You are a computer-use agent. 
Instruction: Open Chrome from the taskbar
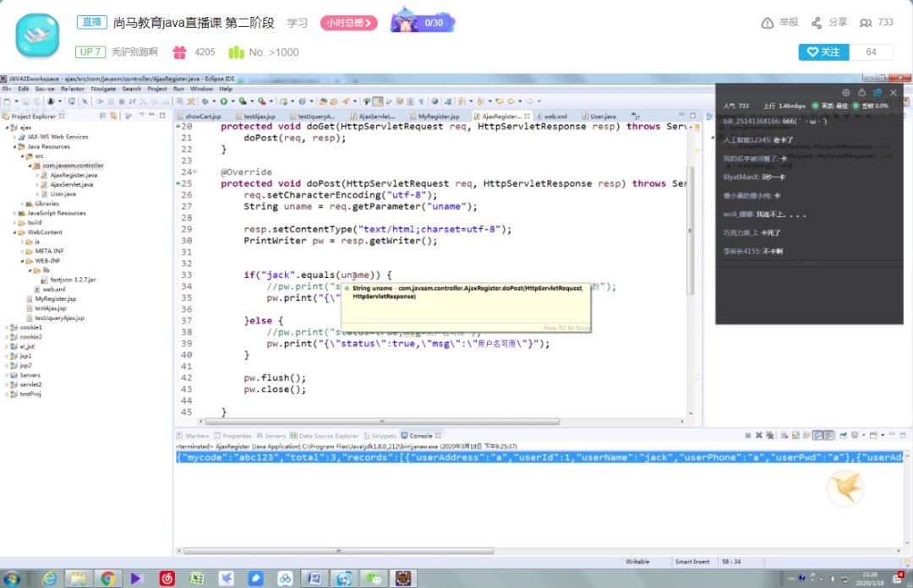[x=107, y=579]
